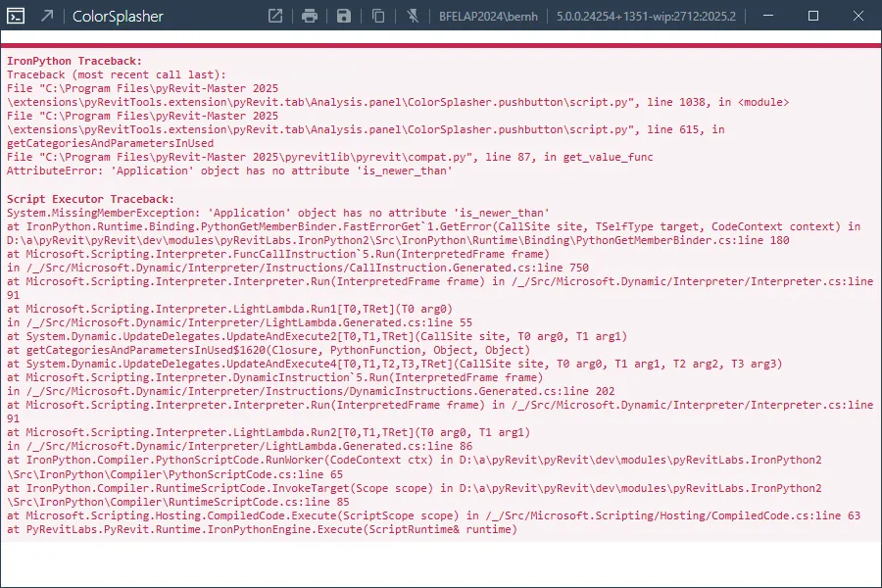Maximize the ColorSplasher output window
The width and height of the screenshot is (882, 588).
point(812,16)
